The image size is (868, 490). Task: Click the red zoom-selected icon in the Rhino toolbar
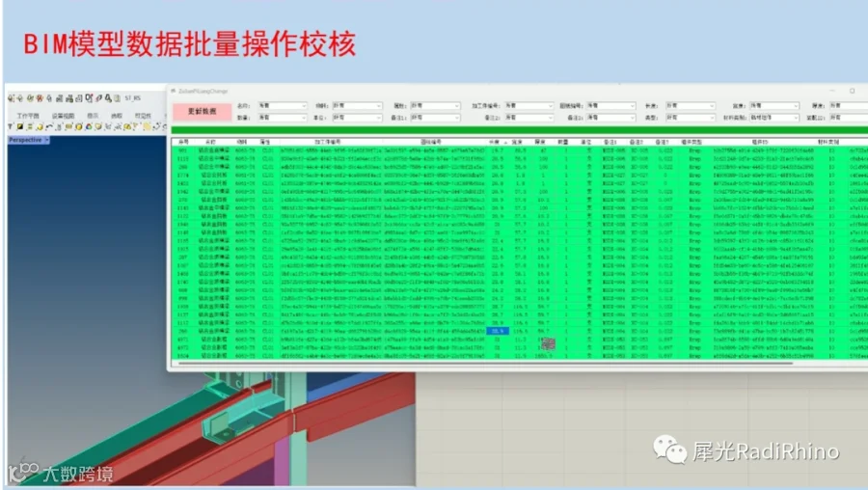(x=40, y=98)
